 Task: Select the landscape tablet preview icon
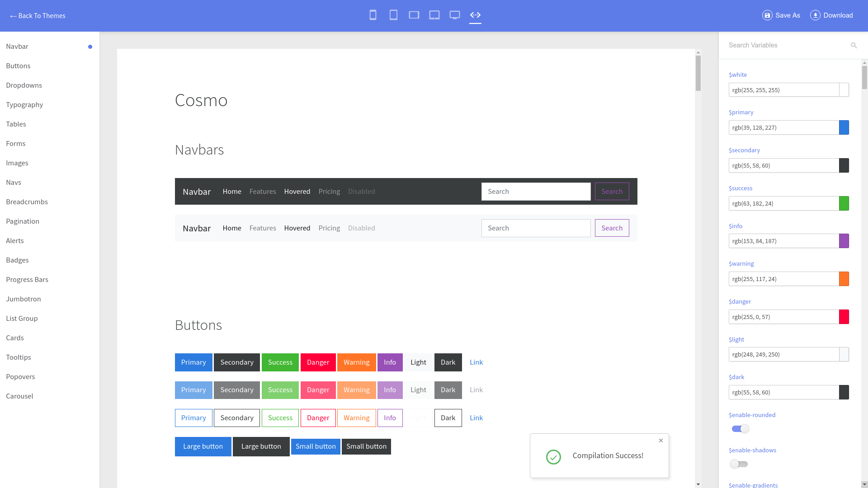pos(413,15)
